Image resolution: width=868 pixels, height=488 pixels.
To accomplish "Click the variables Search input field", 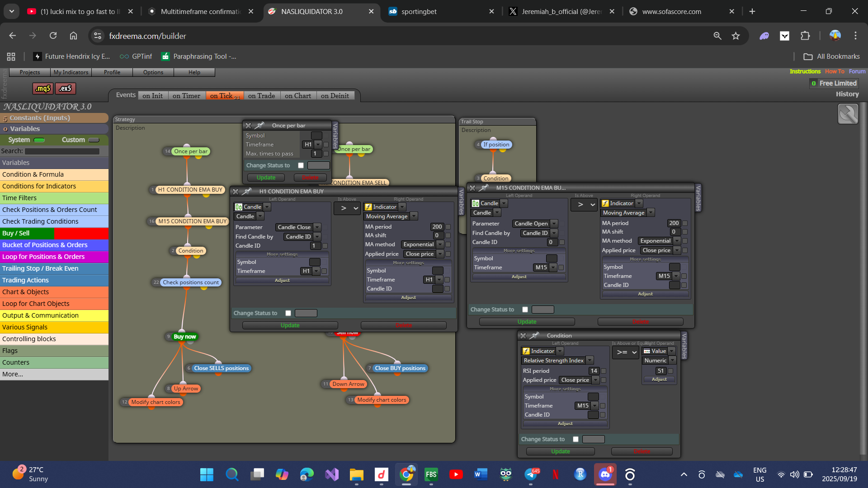I will 62,151.
